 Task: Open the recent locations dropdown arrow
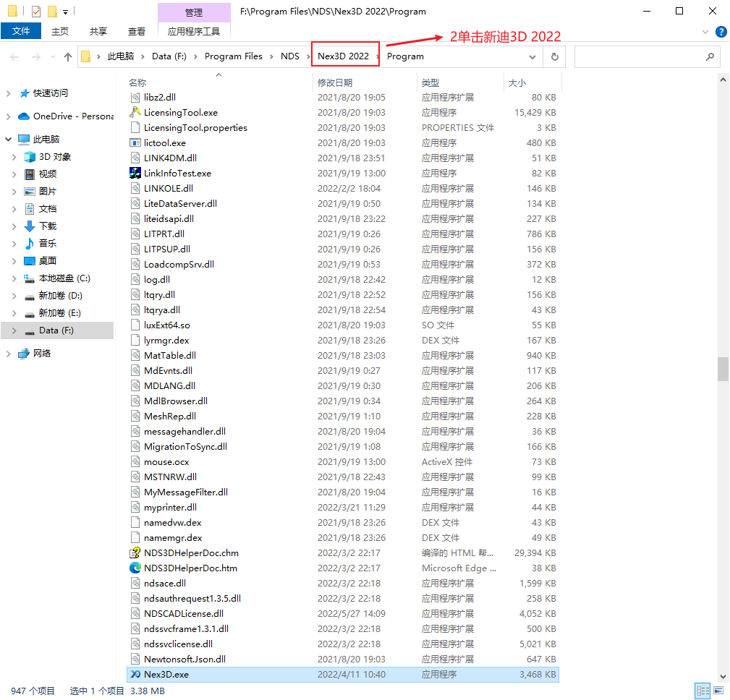[x=53, y=57]
